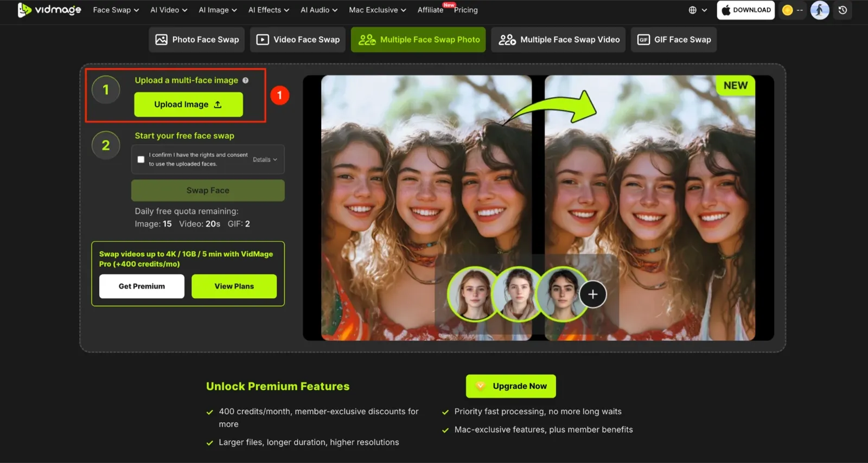The image size is (868, 463).
Task: Switch to Photo Face Swap tab
Action: tap(197, 40)
